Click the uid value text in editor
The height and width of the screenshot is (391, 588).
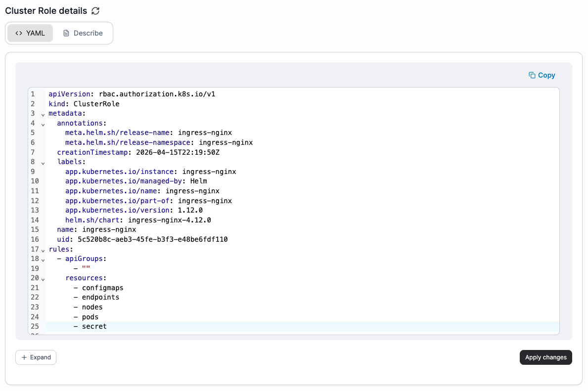[x=153, y=239]
